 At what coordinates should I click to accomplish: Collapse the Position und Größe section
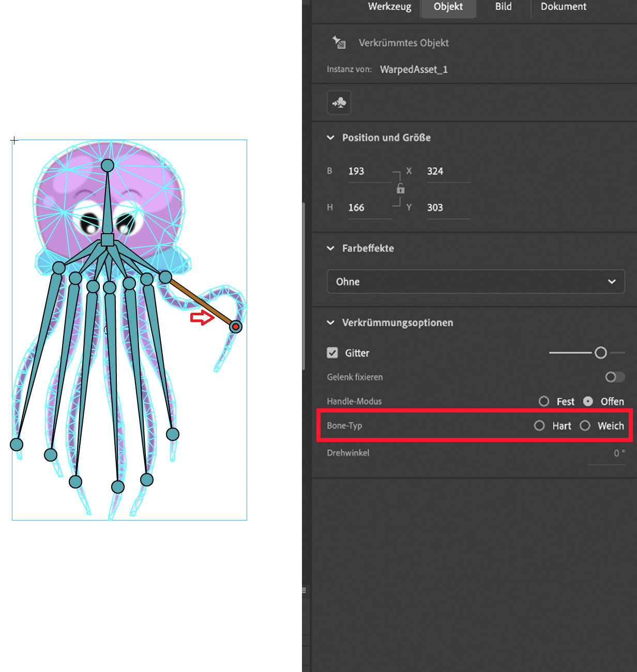point(330,138)
